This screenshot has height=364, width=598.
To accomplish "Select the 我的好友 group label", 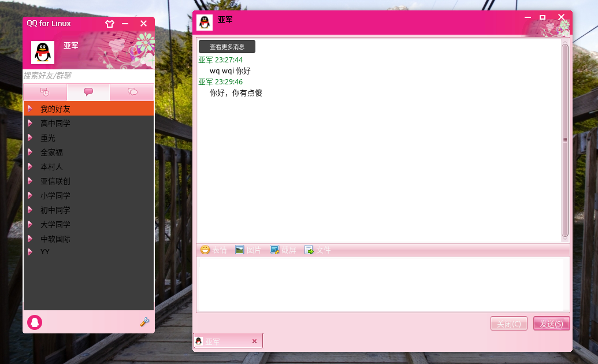I will click(55, 109).
